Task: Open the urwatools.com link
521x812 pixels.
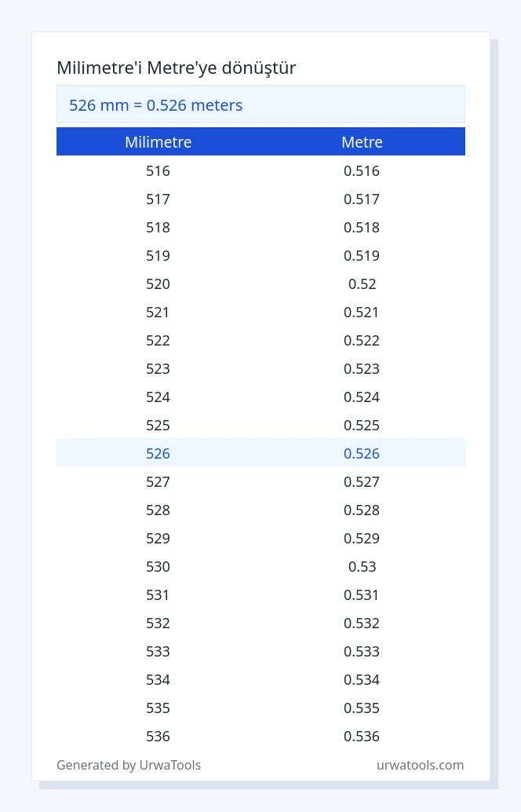Action: click(420, 765)
